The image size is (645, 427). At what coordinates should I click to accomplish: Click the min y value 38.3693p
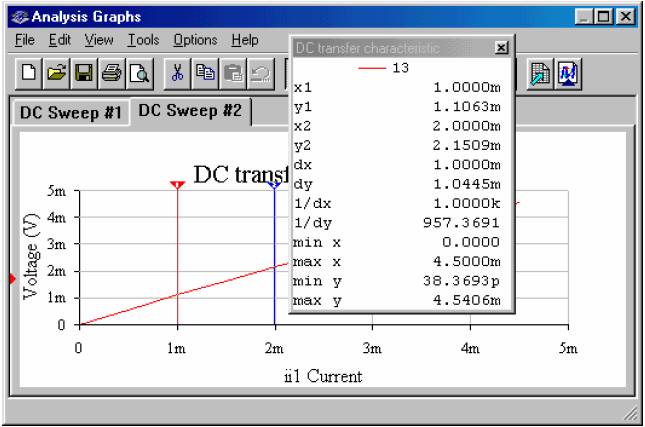click(x=461, y=281)
